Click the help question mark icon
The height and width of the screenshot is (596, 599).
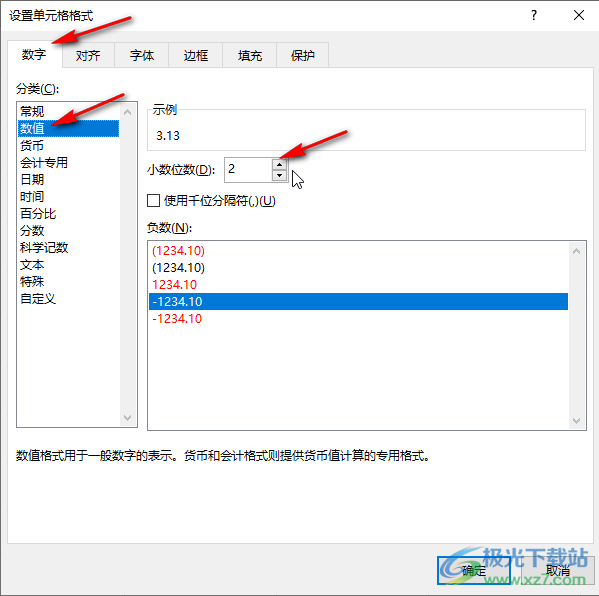click(534, 15)
